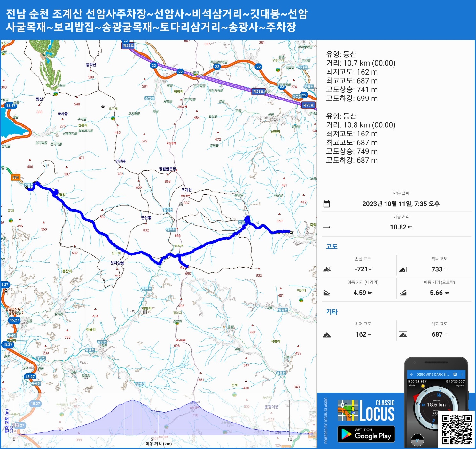This screenshot has height=449, width=476.
Task: Click the 868 elevation number on map
Action: point(168,181)
